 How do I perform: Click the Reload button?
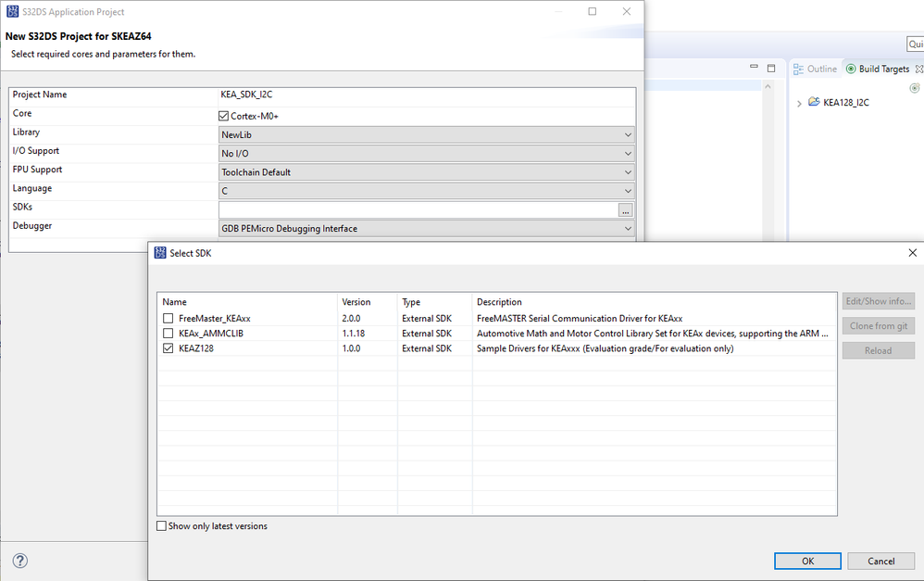(x=878, y=350)
